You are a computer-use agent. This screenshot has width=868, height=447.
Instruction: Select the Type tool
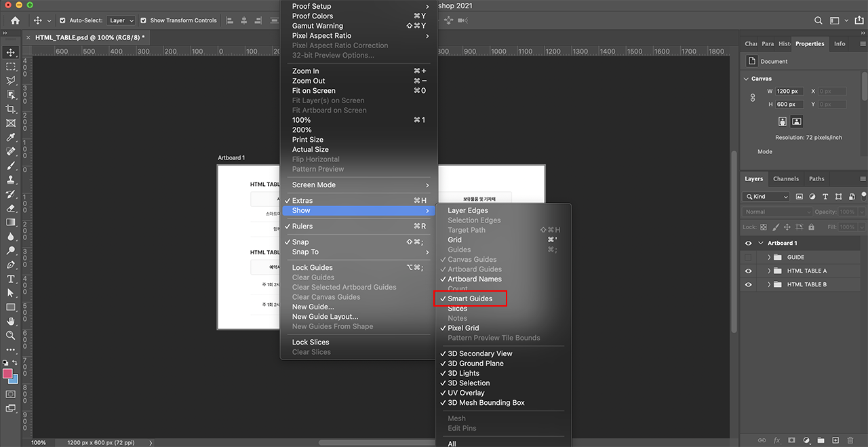10,279
